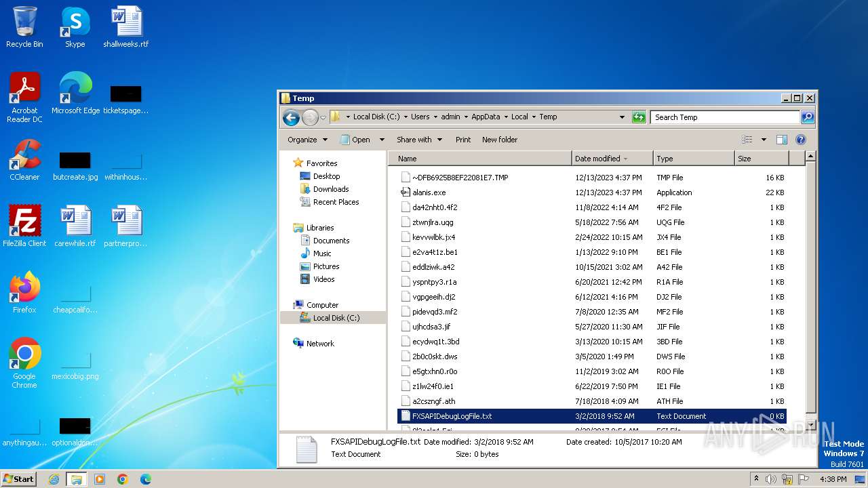Click the search magnifier icon
868x488 pixels.
coord(807,117)
